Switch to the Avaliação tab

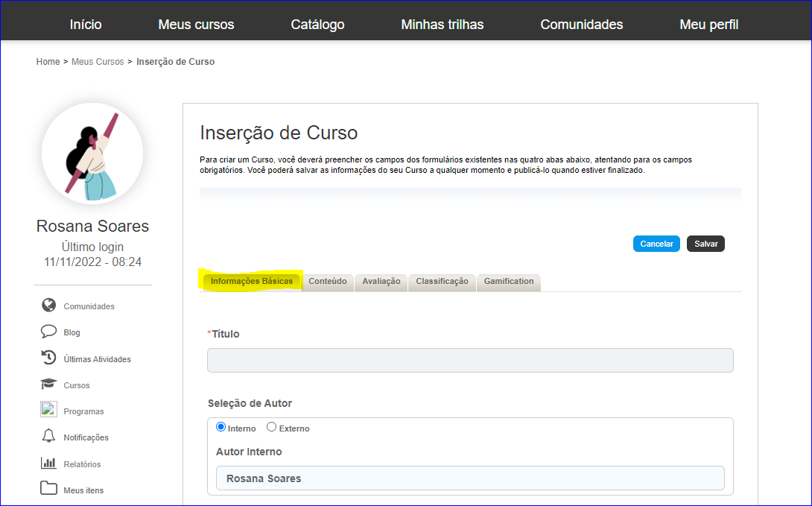(x=381, y=282)
